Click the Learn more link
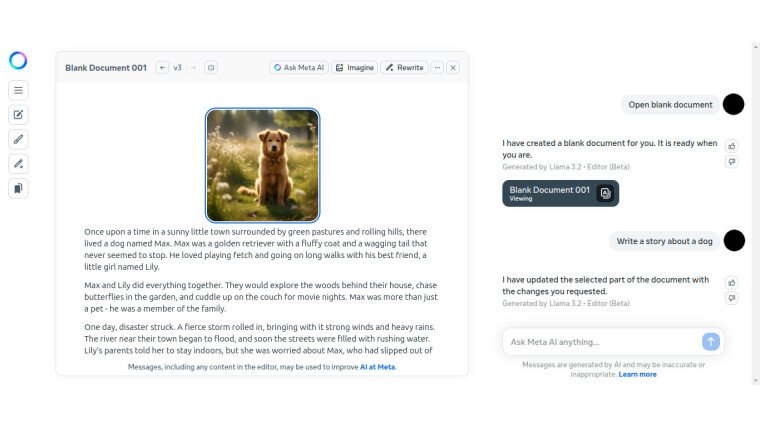Image resolution: width=760 pixels, height=428 pixels. pos(637,374)
